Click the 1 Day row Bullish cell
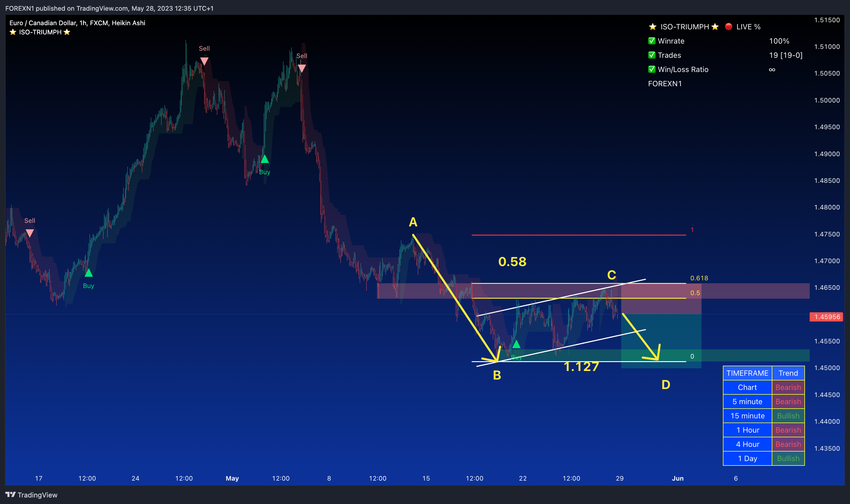This screenshot has height=504, width=850. tap(788, 458)
